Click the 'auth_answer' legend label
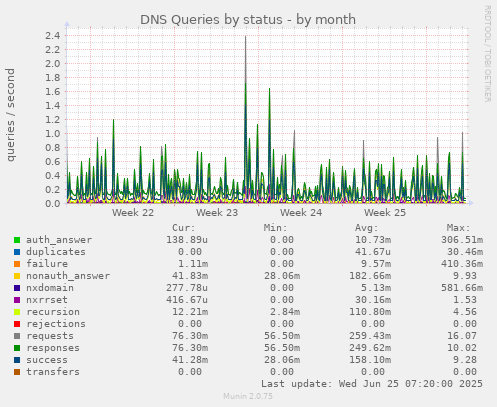This screenshot has height=407, width=497. (x=59, y=240)
